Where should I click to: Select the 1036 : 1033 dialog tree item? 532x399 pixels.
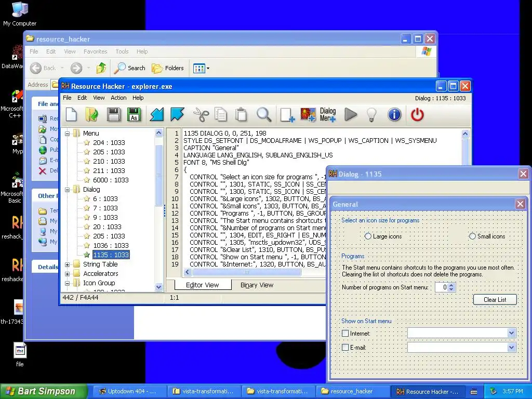[111, 245]
